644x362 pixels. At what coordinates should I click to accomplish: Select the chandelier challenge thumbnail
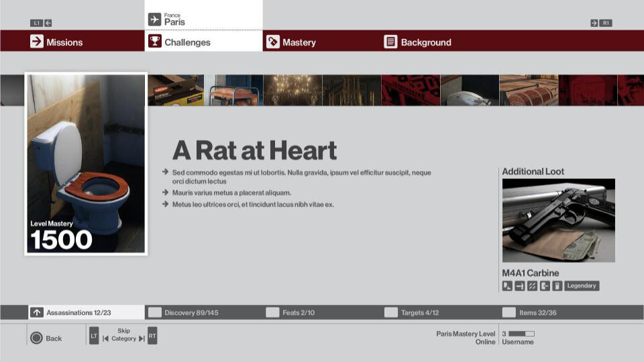pyautogui.click(x=293, y=90)
